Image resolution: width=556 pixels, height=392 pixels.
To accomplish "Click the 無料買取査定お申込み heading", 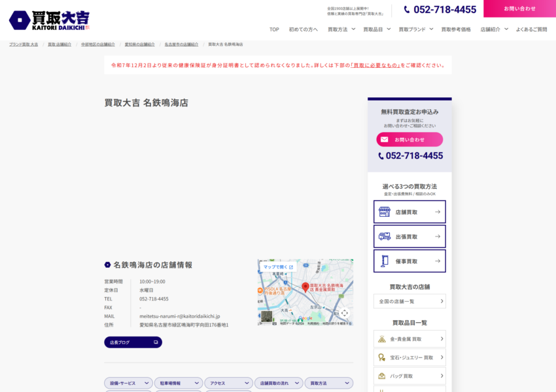I will tap(409, 112).
